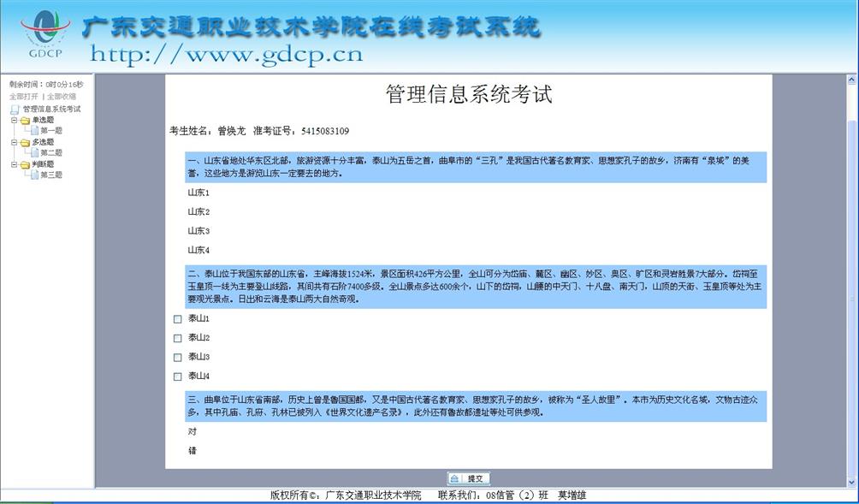Choose 错 for question three
This screenshot has height=504, width=859.
pyautogui.click(x=192, y=451)
